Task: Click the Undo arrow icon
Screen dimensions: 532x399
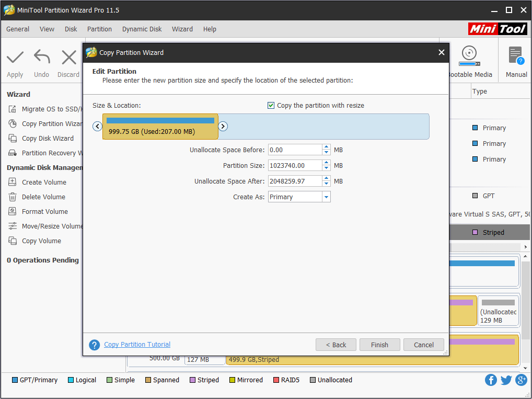Action: point(42,56)
